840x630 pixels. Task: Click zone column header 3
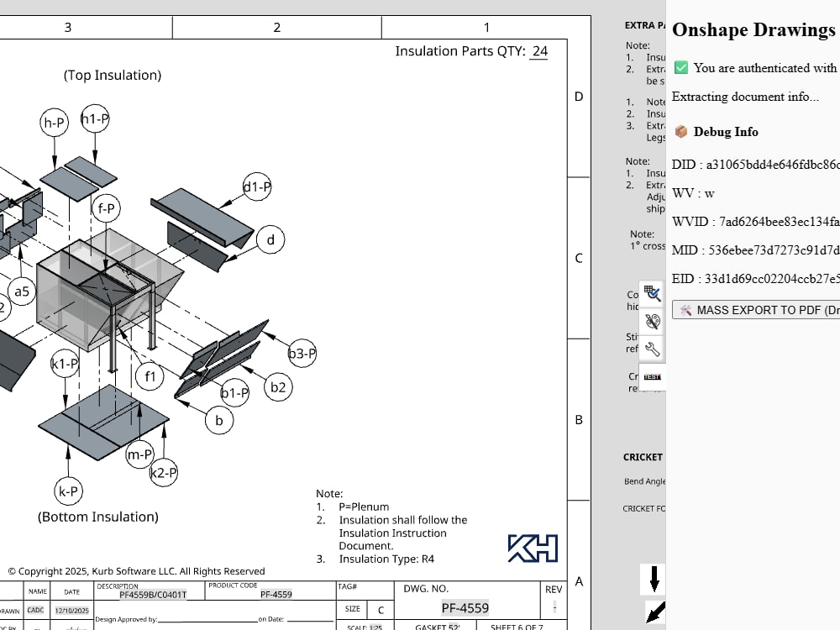[67, 28]
